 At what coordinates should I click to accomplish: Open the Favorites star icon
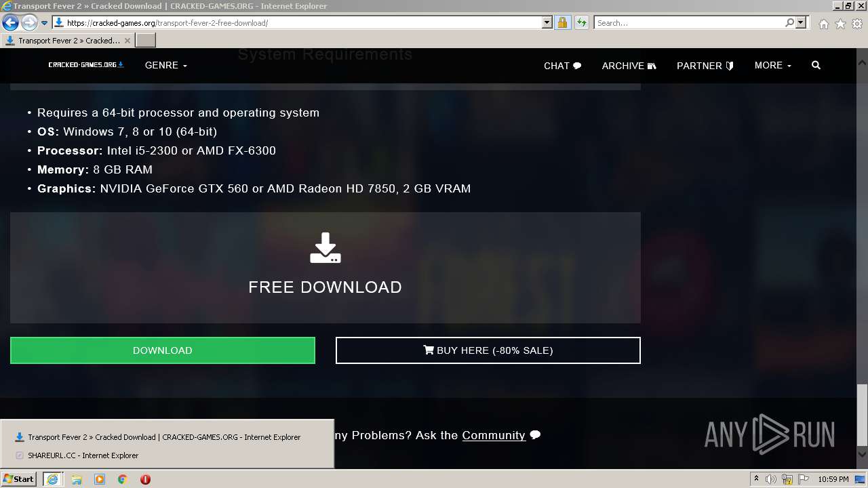pos(840,24)
